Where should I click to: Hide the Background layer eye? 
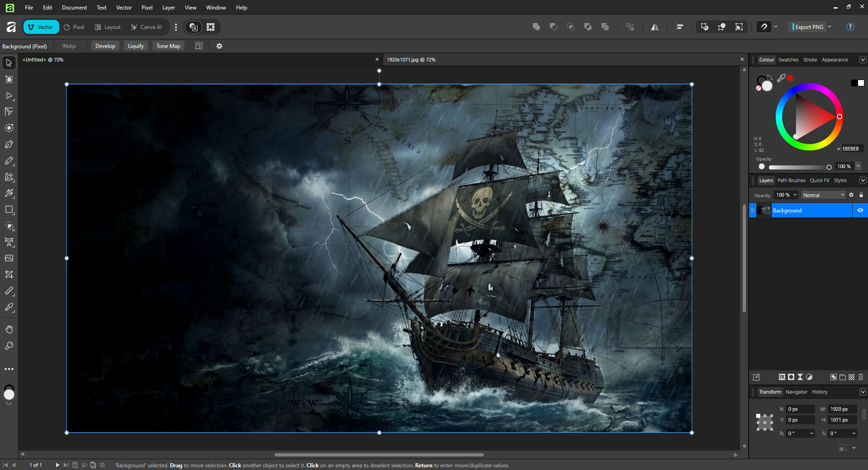click(860, 211)
